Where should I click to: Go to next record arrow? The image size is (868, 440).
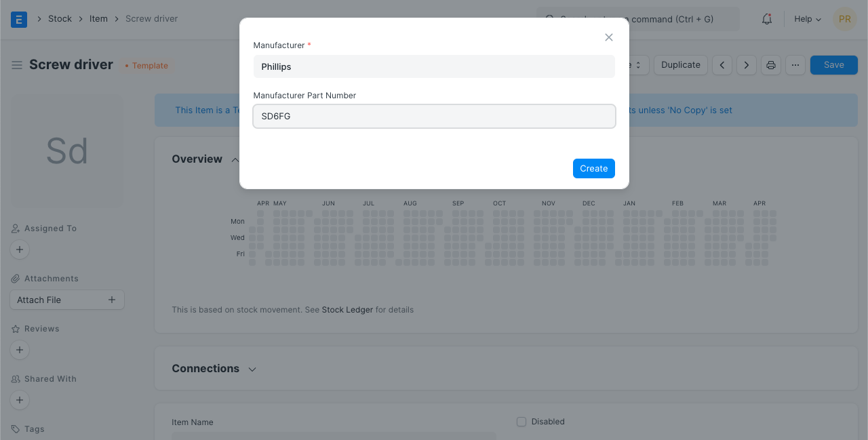747,65
